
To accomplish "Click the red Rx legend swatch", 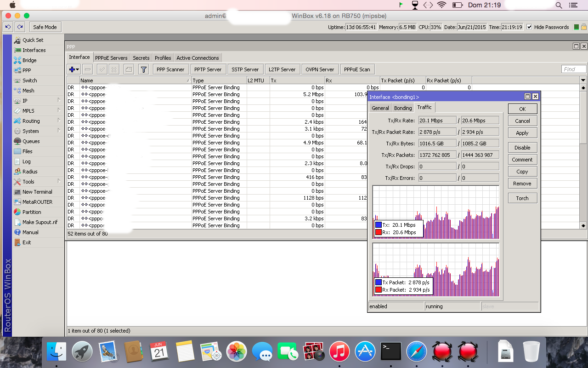I will click(379, 232).
